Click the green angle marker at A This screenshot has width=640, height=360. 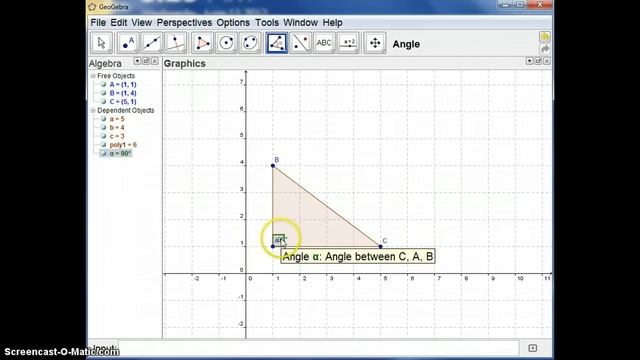tap(279, 240)
